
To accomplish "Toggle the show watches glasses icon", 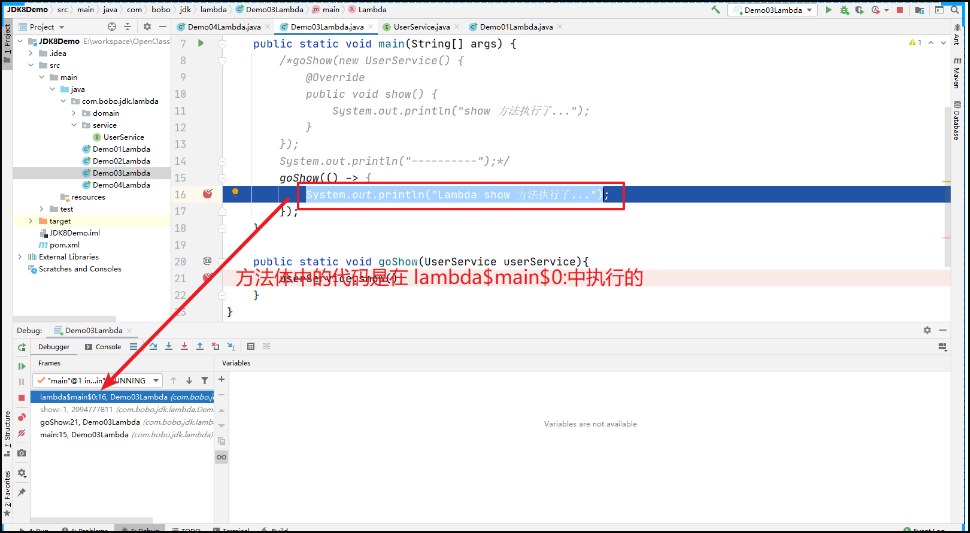I will click(221, 457).
